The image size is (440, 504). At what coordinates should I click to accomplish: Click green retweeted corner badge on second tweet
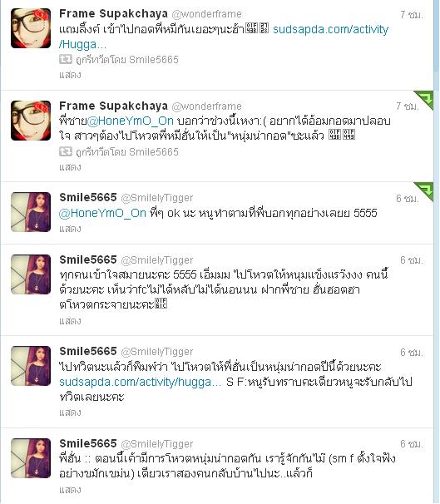click(x=424, y=100)
